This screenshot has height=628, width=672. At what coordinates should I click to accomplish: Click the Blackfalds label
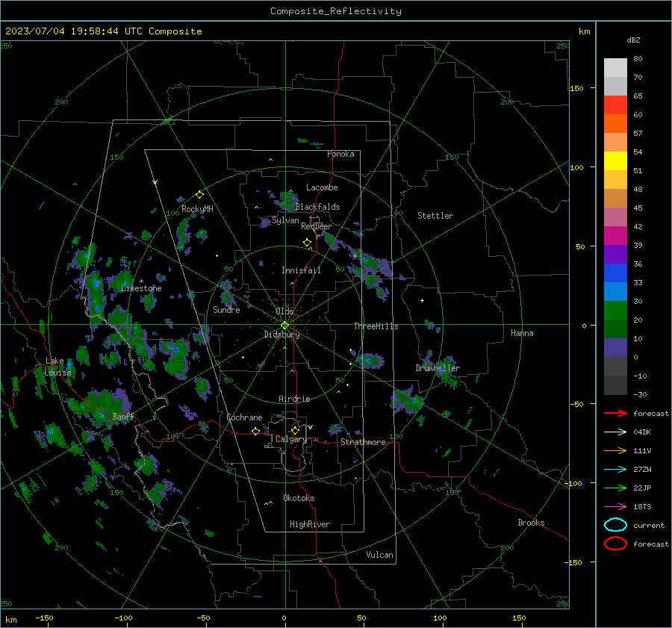[317, 207]
